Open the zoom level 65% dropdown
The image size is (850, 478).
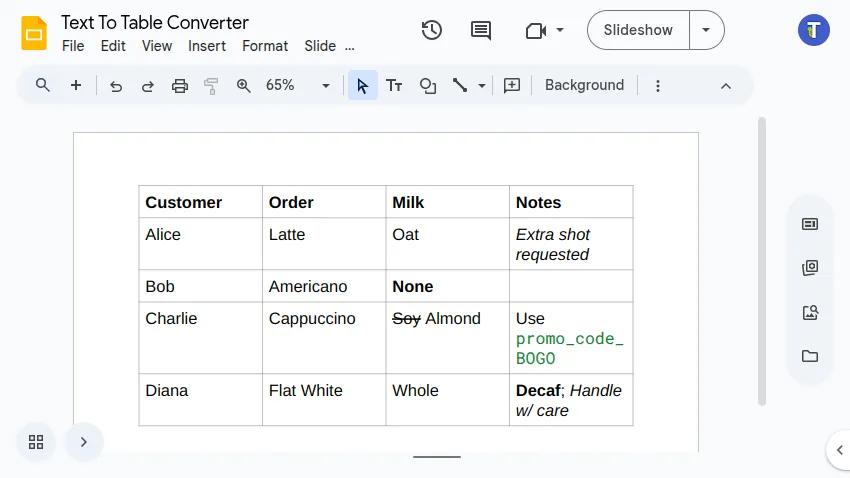(x=297, y=86)
